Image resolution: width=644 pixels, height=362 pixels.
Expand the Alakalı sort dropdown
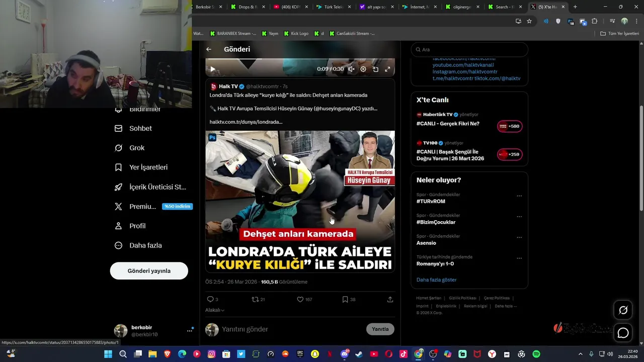pos(215,310)
